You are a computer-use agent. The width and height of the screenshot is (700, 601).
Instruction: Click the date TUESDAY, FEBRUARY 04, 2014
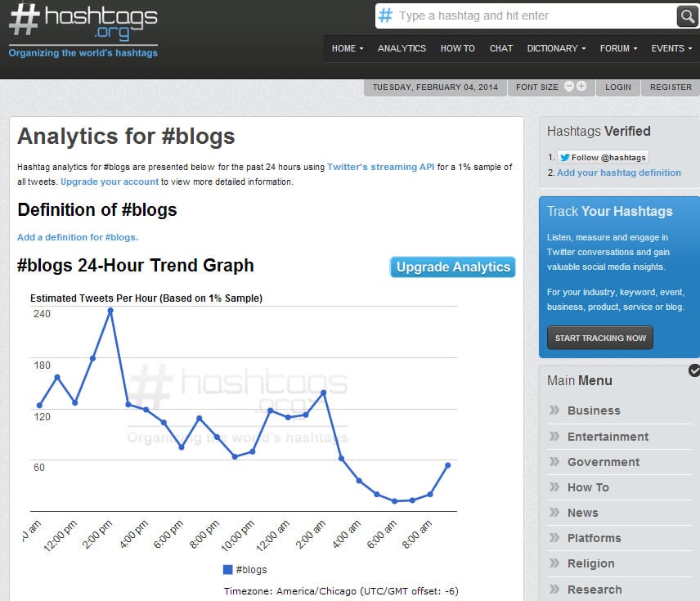[x=435, y=87]
